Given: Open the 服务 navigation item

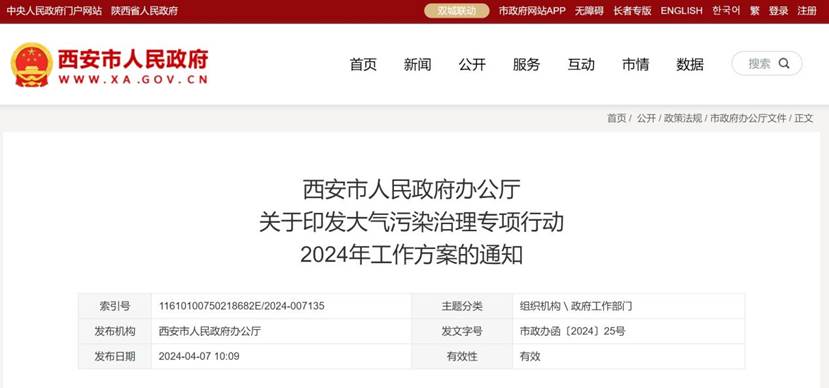Looking at the screenshot, I should click(x=527, y=64).
